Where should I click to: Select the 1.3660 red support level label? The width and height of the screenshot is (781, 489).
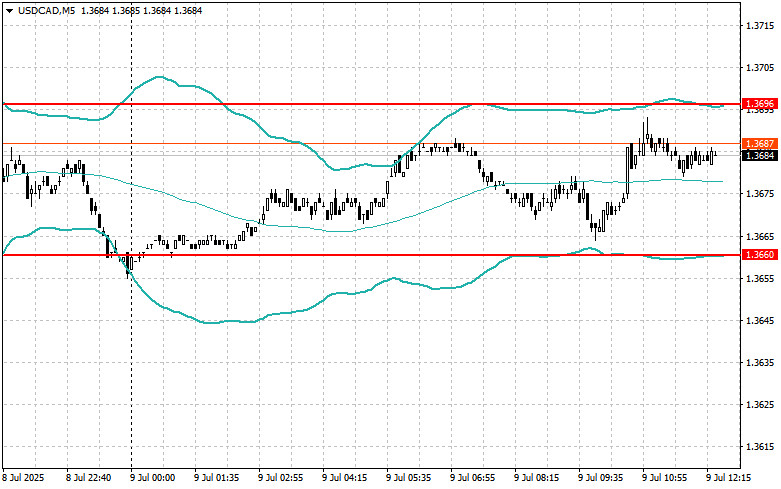760,254
